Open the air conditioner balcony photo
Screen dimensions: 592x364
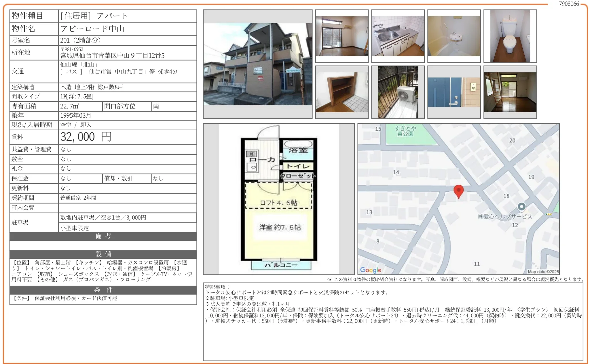pos(398,92)
